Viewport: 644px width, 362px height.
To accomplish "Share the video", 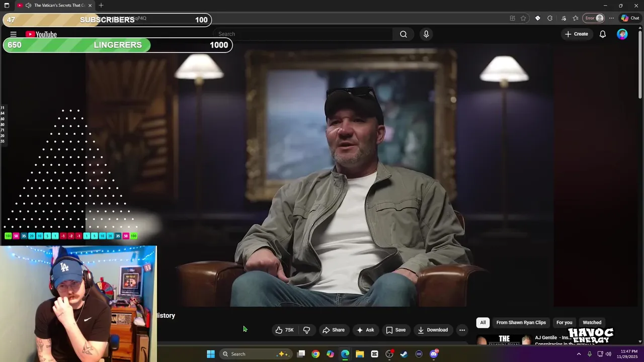I will (334, 330).
